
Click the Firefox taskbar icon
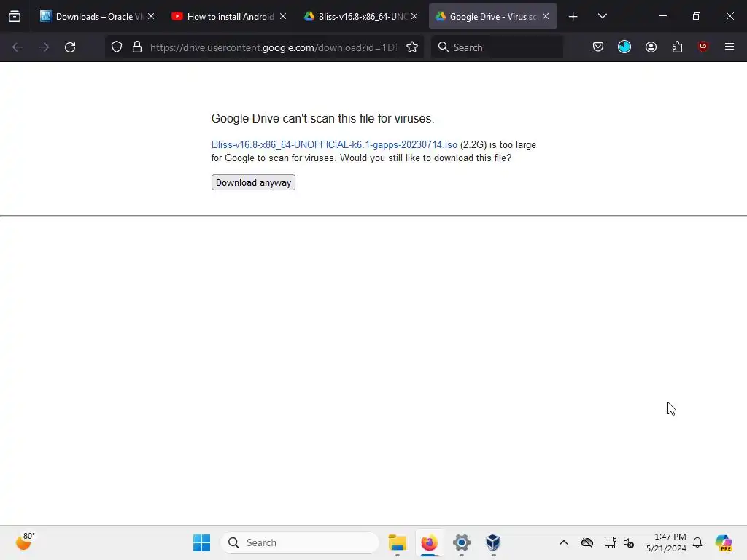coord(429,542)
